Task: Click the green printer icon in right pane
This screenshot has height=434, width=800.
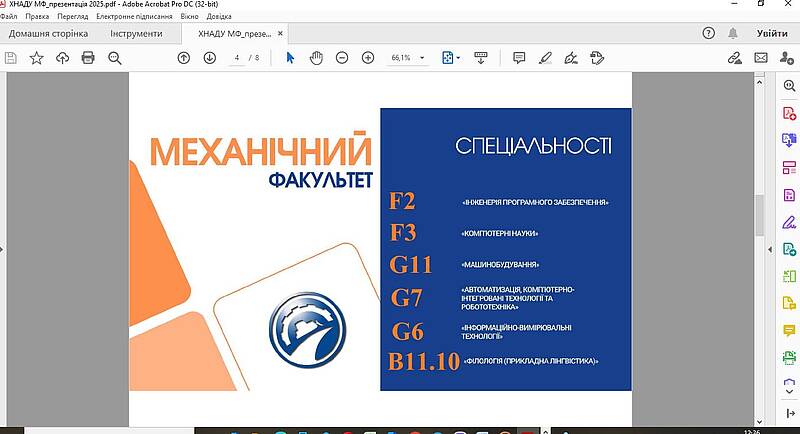Action: 789,358
